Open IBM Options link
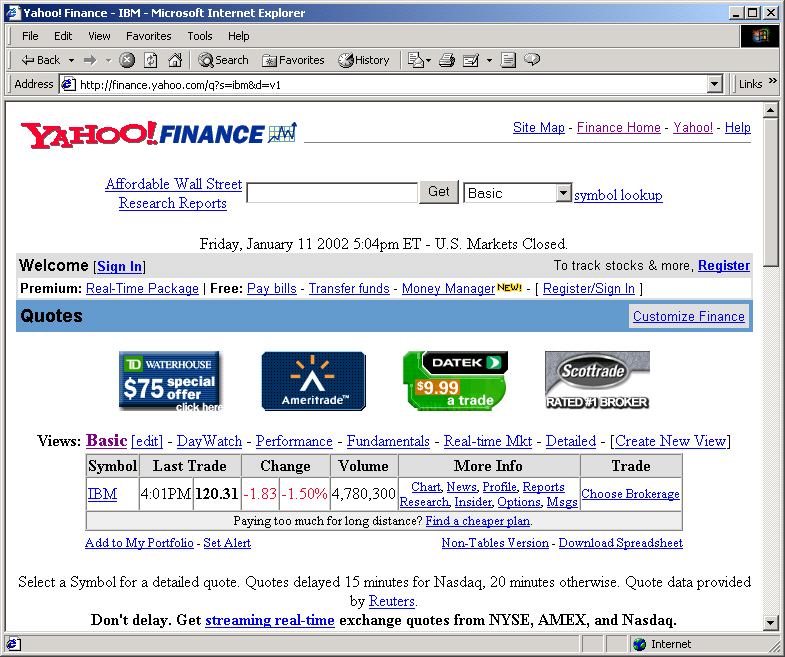The image size is (785, 657). point(519,502)
